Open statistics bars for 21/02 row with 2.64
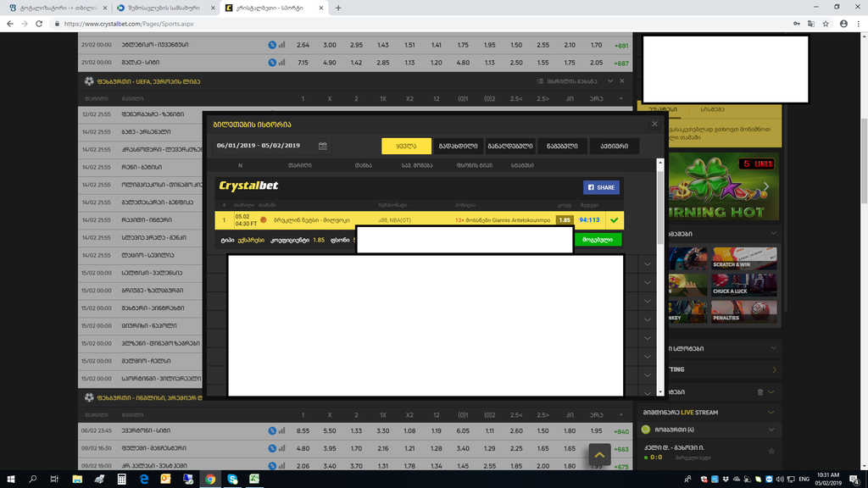The width and height of the screenshot is (868, 488). tap(281, 45)
